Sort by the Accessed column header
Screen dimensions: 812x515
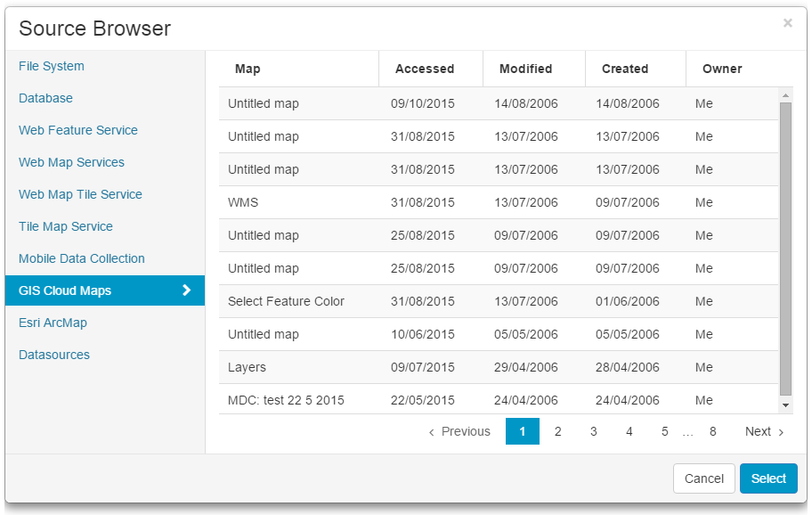pos(425,69)
